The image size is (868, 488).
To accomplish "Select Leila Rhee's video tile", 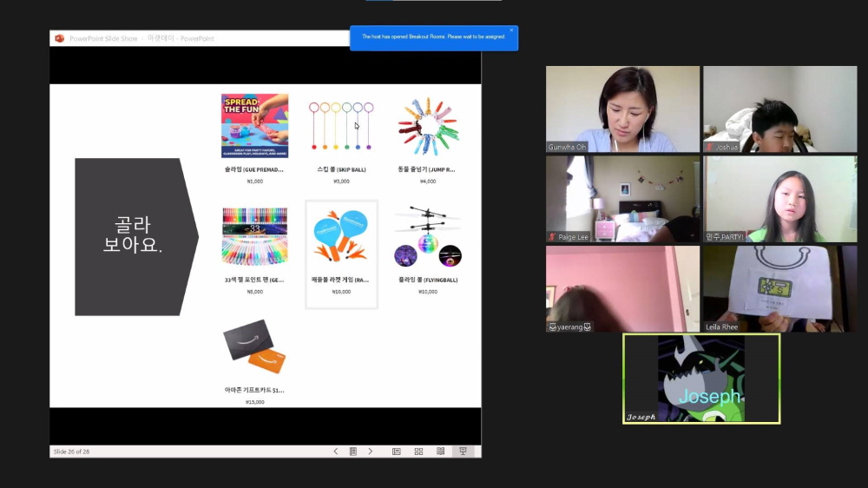I will click(x=779, y=288).
